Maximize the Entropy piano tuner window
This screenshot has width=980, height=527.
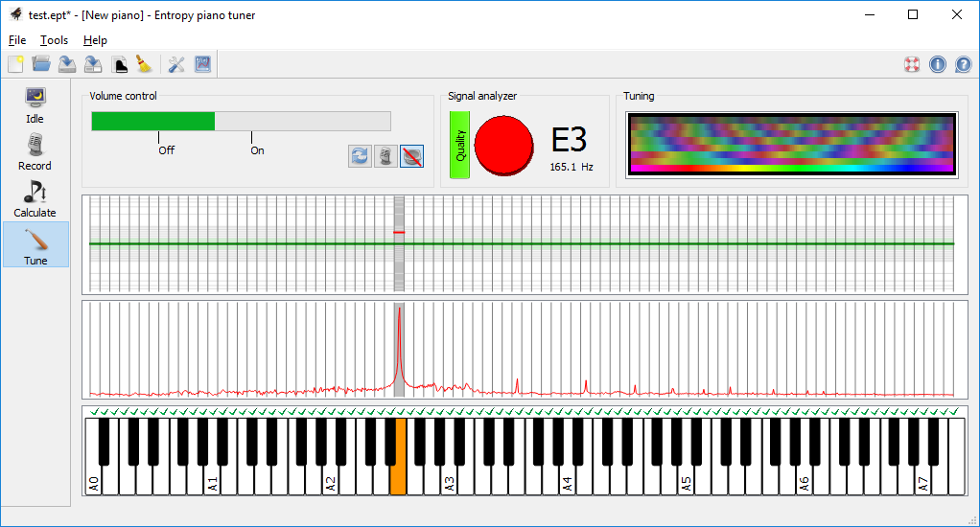pyautogui.click(x=913, y=14)
